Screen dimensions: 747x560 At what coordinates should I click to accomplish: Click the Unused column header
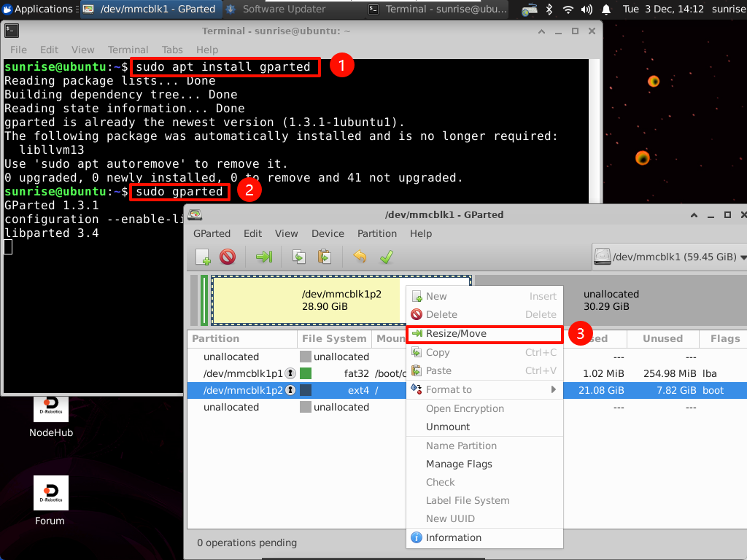tap(662, 338)
